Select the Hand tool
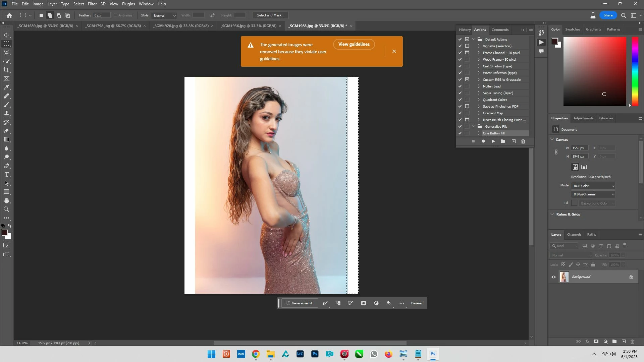This screenshot has height=362, width=644. click(6, 201)
